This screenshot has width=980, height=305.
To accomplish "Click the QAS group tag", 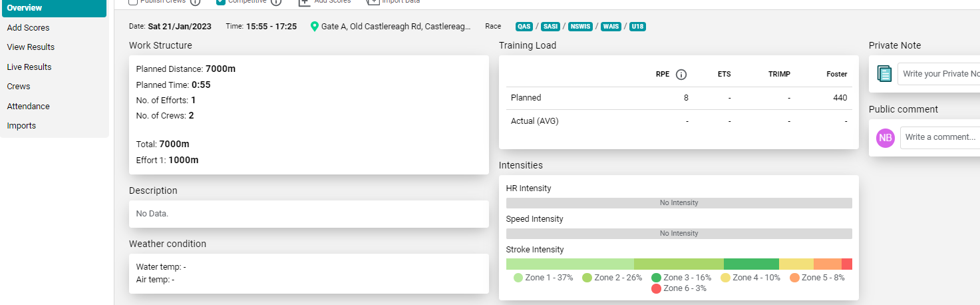I will click(524, 27).
